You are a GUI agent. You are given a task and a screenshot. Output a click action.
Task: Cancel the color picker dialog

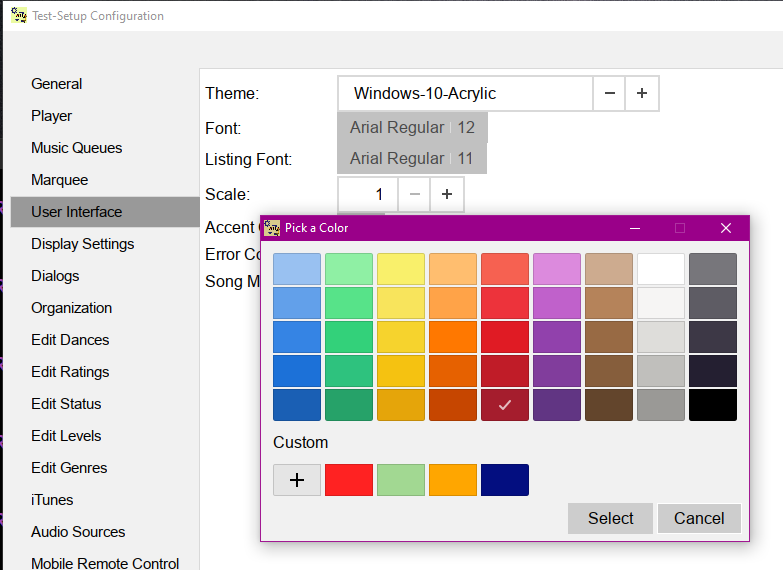699,518
